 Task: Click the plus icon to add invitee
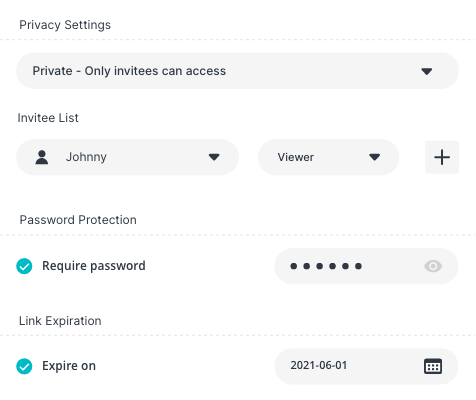(x=442, y=157)
